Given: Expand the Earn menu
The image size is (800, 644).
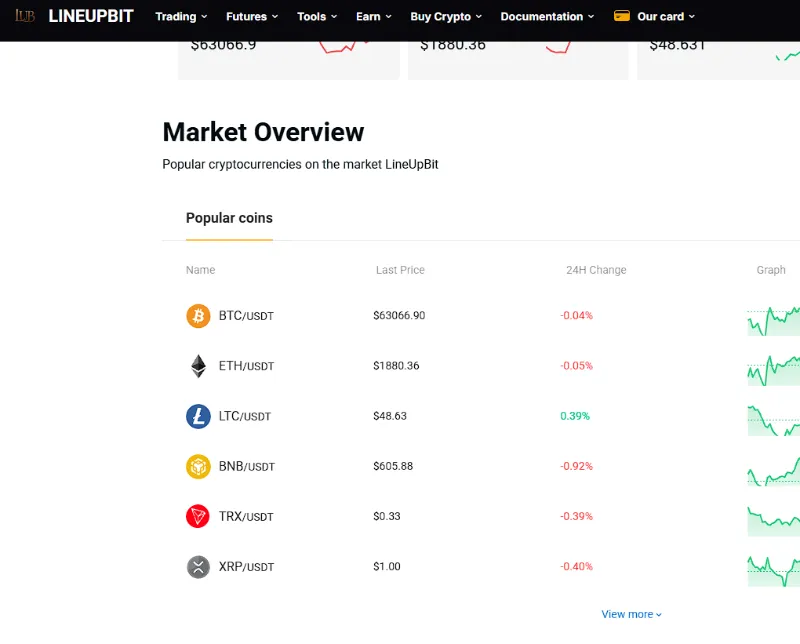Looking at the screenshot, I should coord(373,16).
